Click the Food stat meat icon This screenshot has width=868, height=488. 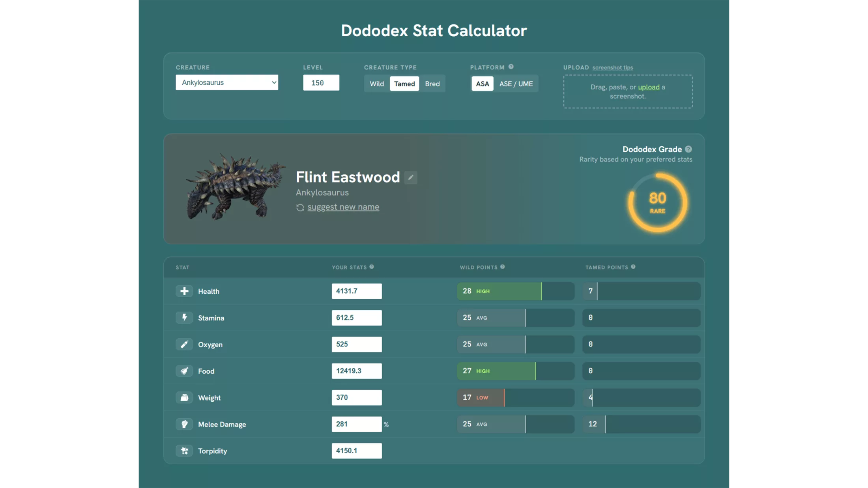coord(184,371)
